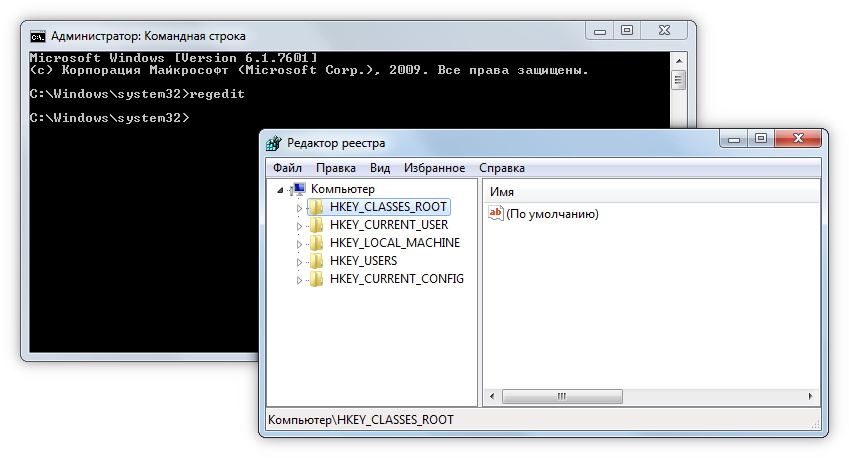Click the HKEY_LOCAL_MACHINE folder icon
Viewport: 849px width, 458px height.
click(x=317, y=243)
